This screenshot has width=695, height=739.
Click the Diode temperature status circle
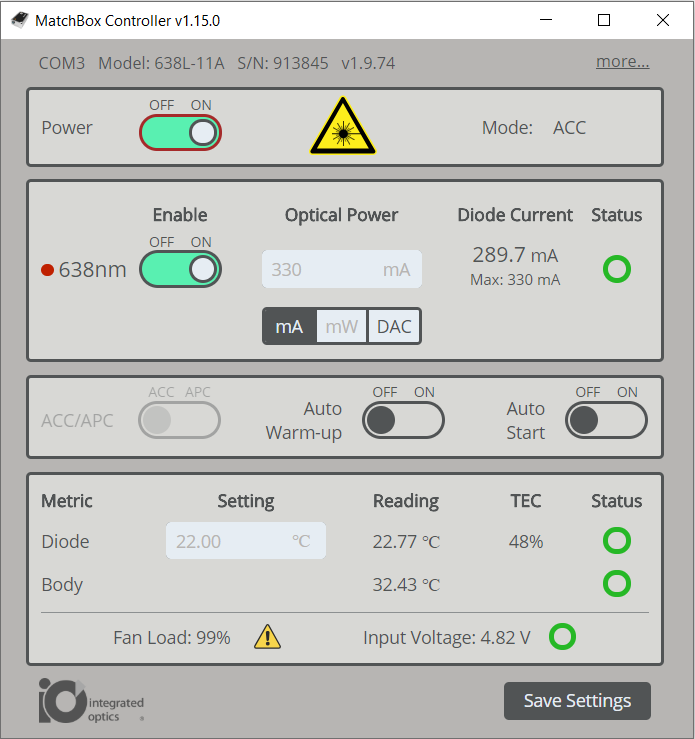pos(617,541)
